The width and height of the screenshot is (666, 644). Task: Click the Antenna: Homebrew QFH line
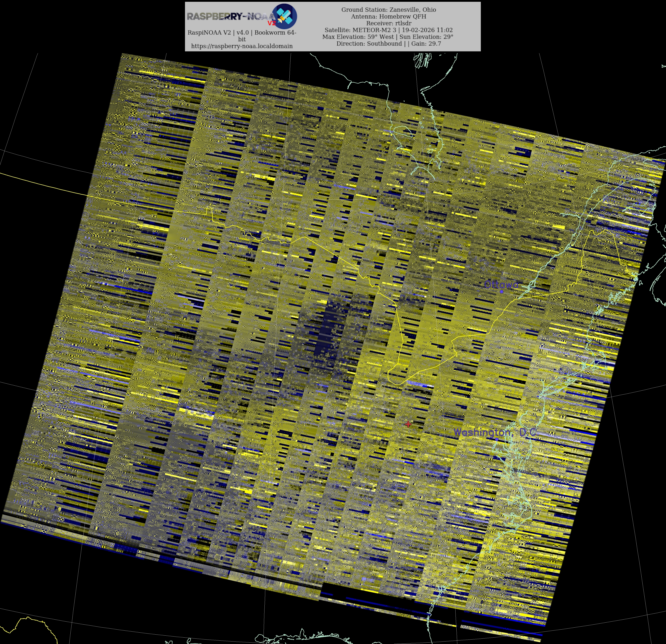388,16
